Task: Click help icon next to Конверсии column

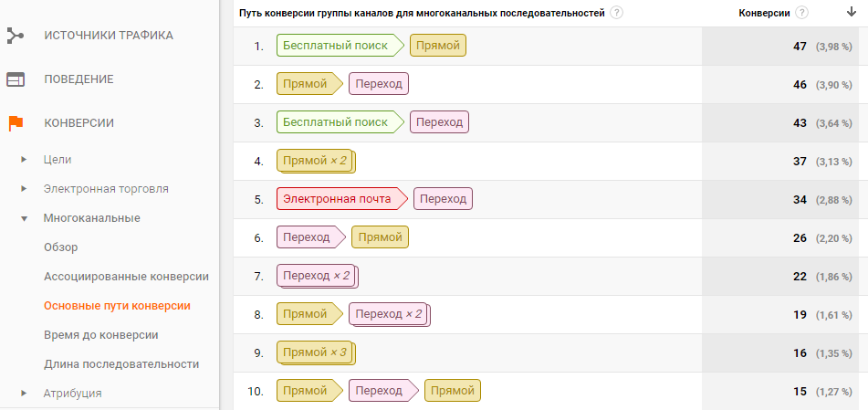Action: point(801,13)
